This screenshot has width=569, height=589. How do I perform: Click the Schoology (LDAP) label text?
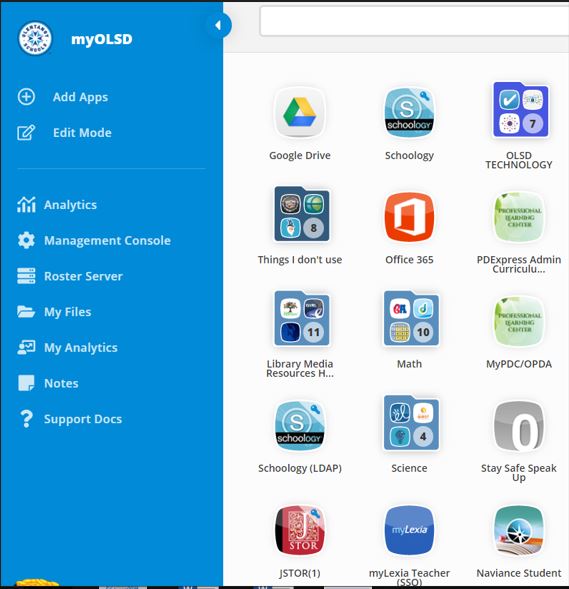coord(300,468)
